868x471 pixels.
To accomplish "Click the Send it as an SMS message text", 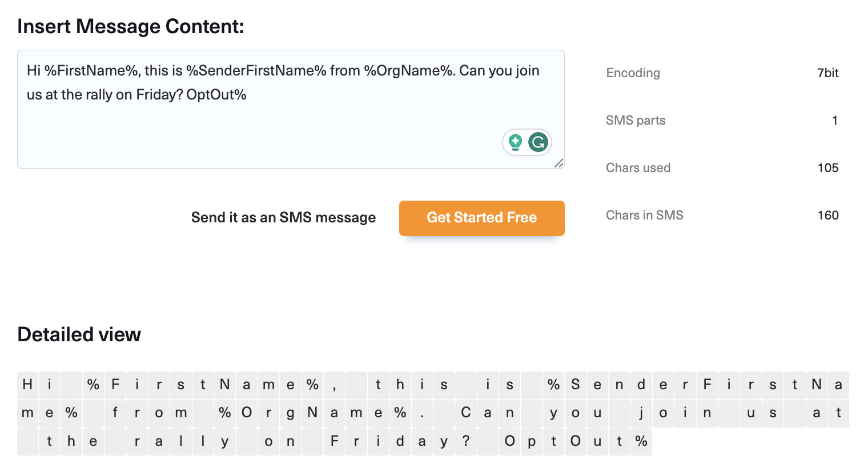I will pyautogui.click(x=283, y=218).
